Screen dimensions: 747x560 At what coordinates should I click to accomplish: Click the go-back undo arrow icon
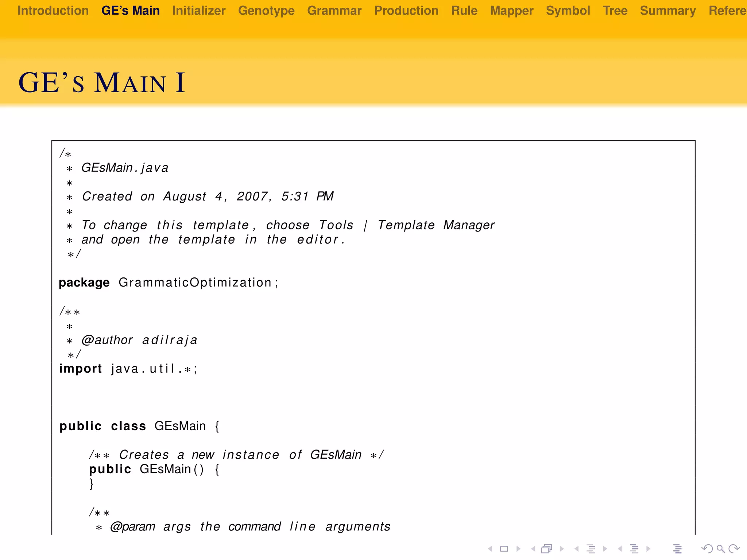coord(707,549)
